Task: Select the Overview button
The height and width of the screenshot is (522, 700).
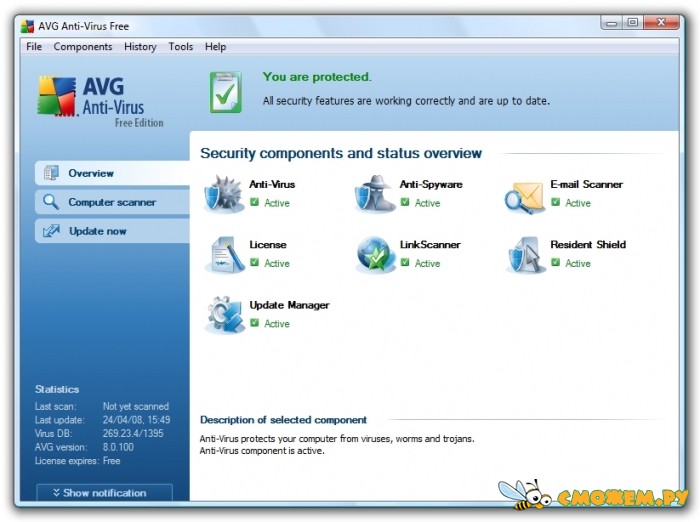Action: (x=112, y=173)
